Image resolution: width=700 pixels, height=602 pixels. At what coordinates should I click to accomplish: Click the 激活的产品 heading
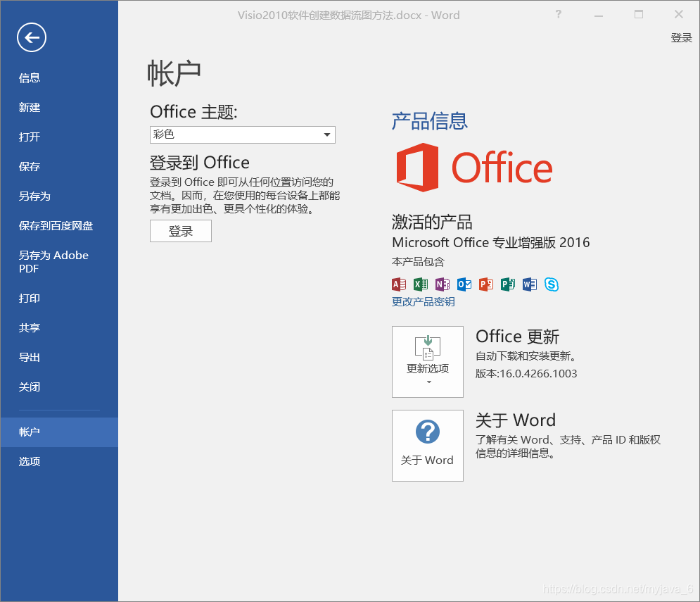click(432, 222)
